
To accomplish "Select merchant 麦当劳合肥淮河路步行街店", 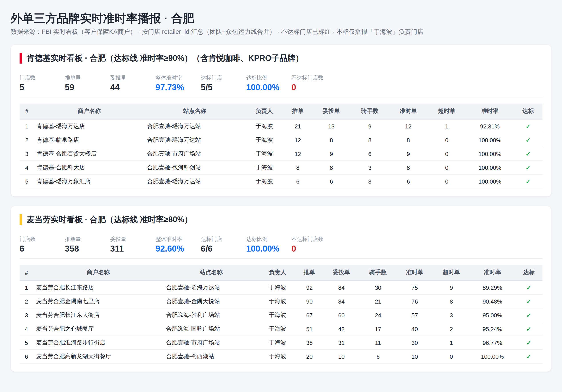I will coord(71,343).
